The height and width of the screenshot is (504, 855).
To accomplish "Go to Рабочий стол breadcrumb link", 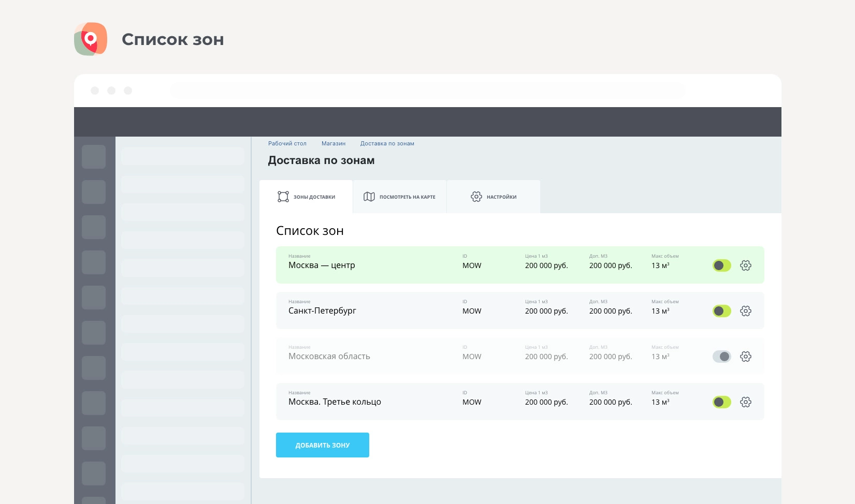I will pyautogui.click(x=287, y=144).
